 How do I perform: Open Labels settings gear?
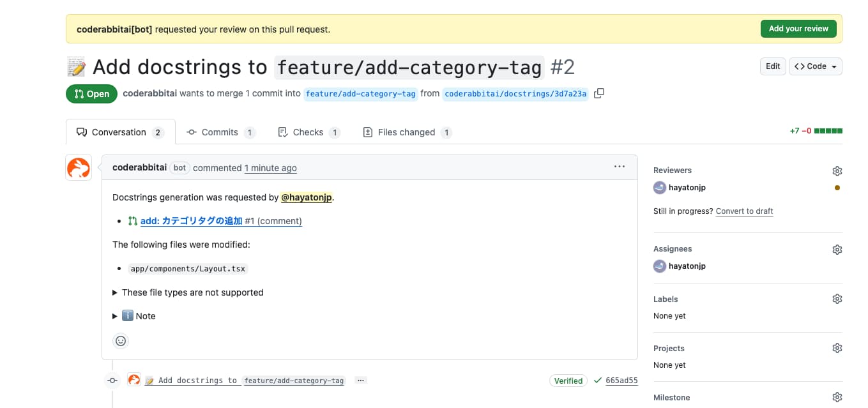point(837,299)
